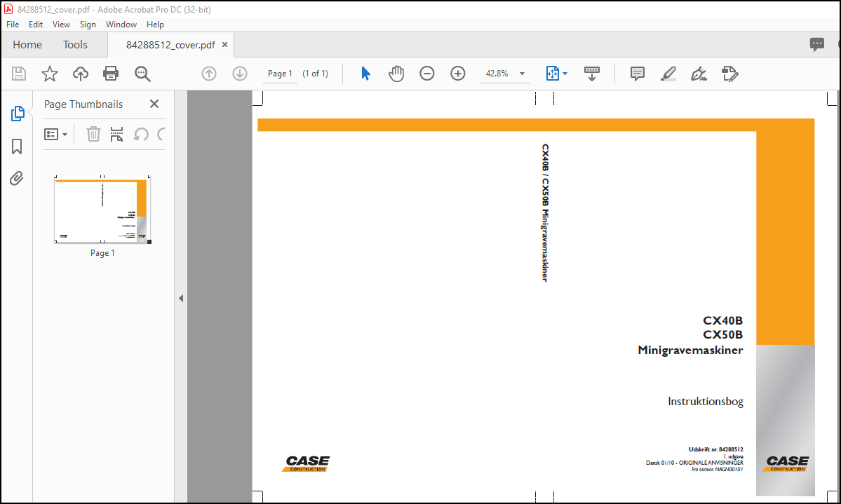Click the Page 1 number field
841x504 pixels.
280,74
